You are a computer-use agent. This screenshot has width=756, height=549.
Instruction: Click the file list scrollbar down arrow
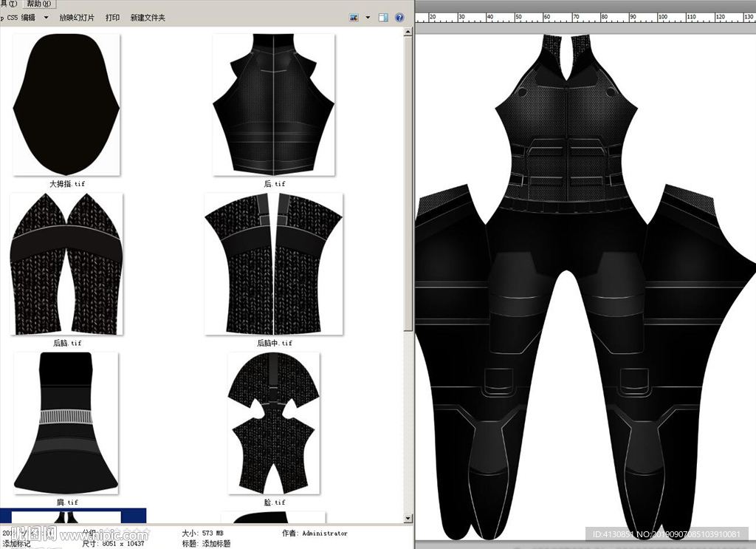point(408,519)
